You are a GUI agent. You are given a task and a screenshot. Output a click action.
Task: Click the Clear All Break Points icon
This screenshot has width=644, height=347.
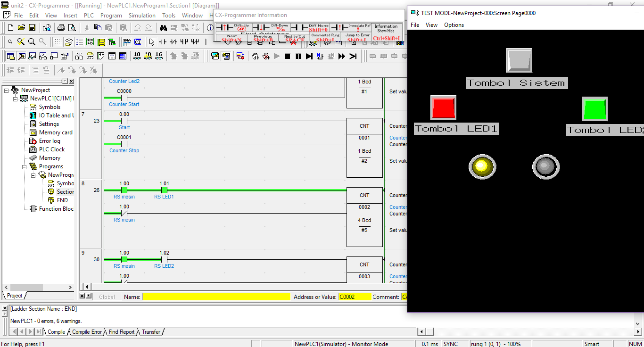[x=266, y=56]
